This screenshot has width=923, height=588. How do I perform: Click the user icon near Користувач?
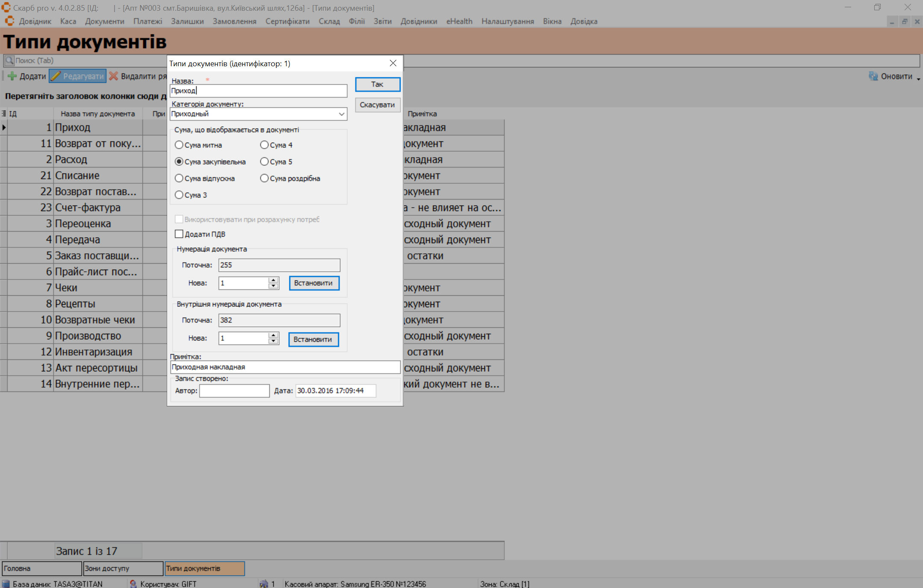(x=133, y=584)
